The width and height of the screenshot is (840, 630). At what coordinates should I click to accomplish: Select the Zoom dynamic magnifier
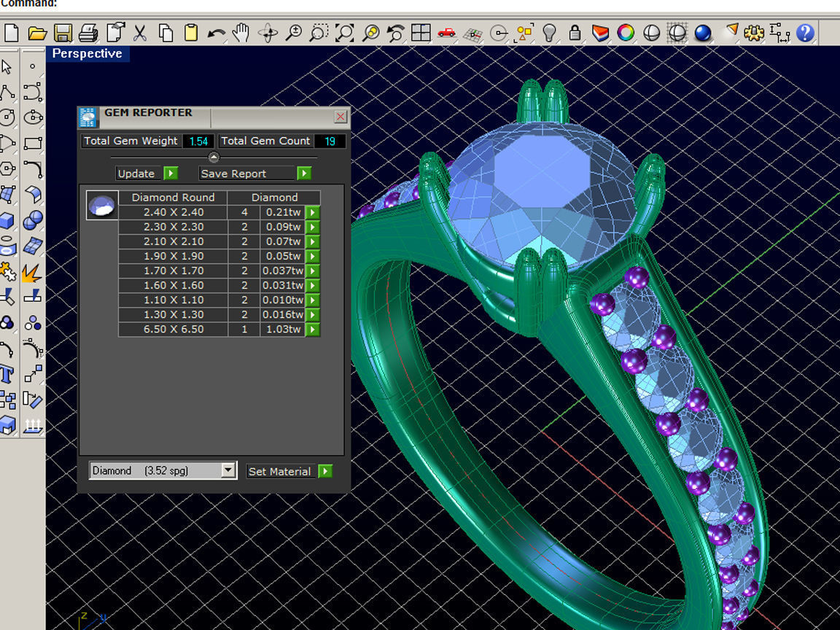293,34
